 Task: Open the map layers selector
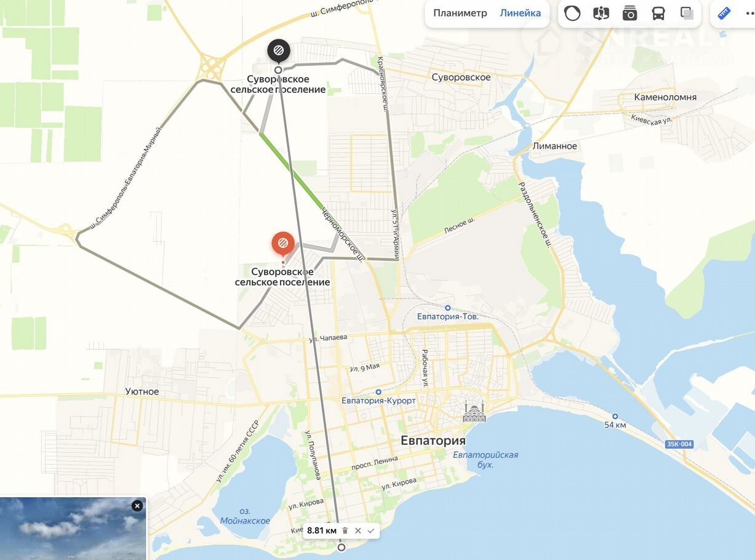[x=687, y=13]
